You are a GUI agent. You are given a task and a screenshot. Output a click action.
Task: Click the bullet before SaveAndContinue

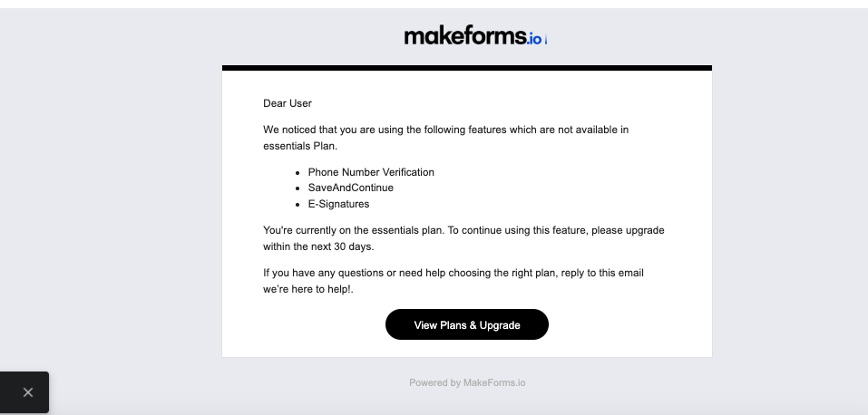[297, 188]
